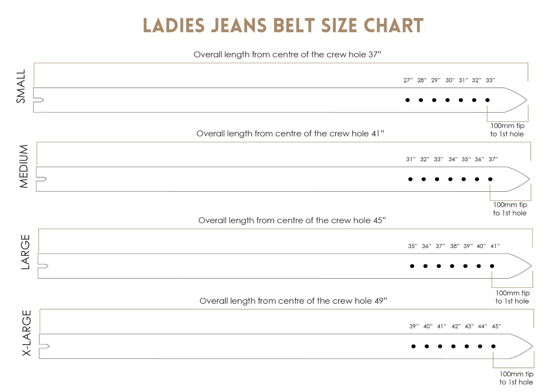This screenshot has height=392, width=555.
Task: Click the vertical LARGE size label
Action: [x=25, y=252]
